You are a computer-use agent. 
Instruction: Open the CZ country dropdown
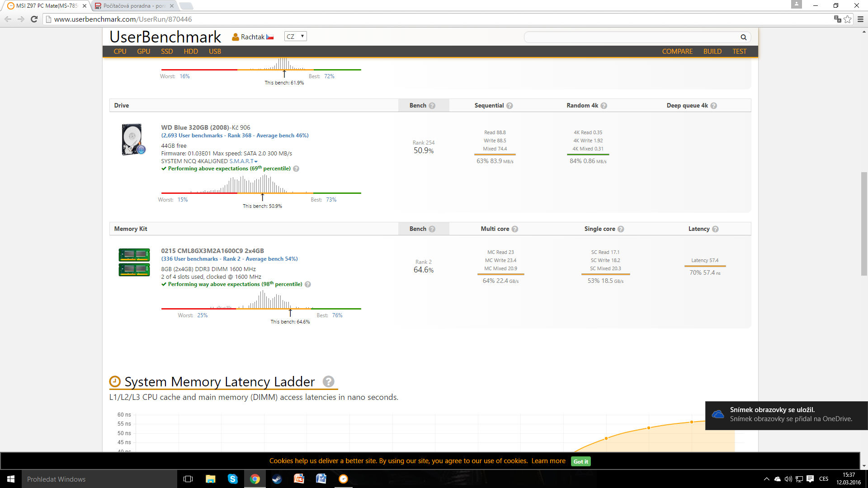pos(295,37)
